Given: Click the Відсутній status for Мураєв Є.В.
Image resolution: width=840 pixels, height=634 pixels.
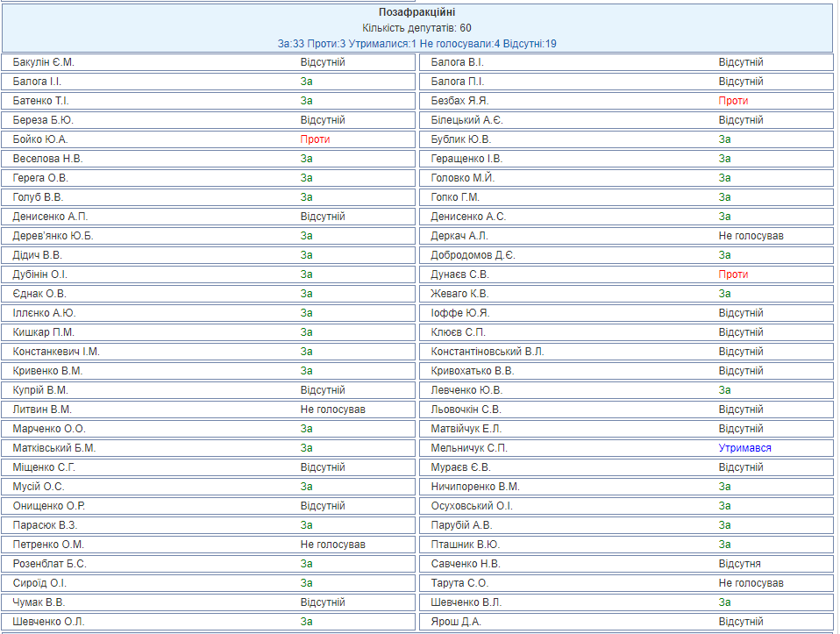Looking at the screenshot, I should click(741, 467).
